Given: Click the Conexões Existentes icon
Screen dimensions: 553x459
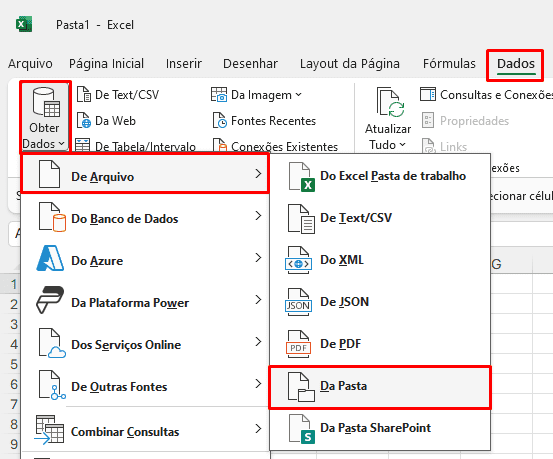Looking at the screenshot, I should (219, 145).
